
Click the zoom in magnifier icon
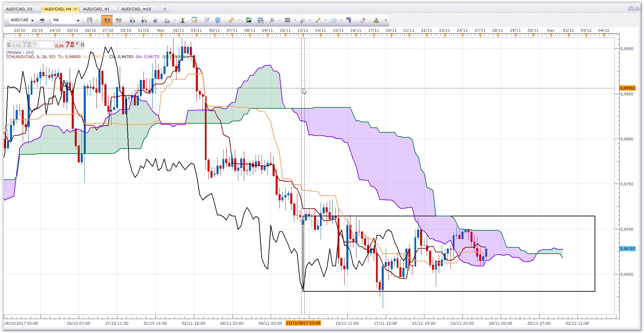point(132,20)
